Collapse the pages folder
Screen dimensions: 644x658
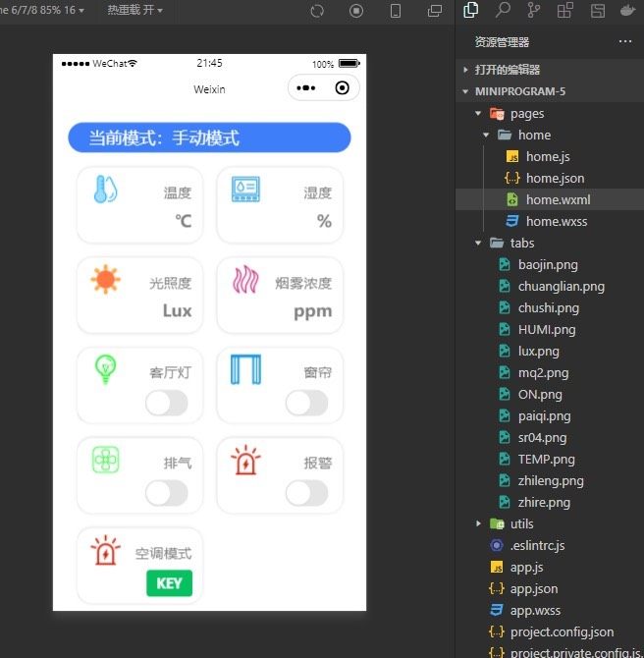point(478,114)
